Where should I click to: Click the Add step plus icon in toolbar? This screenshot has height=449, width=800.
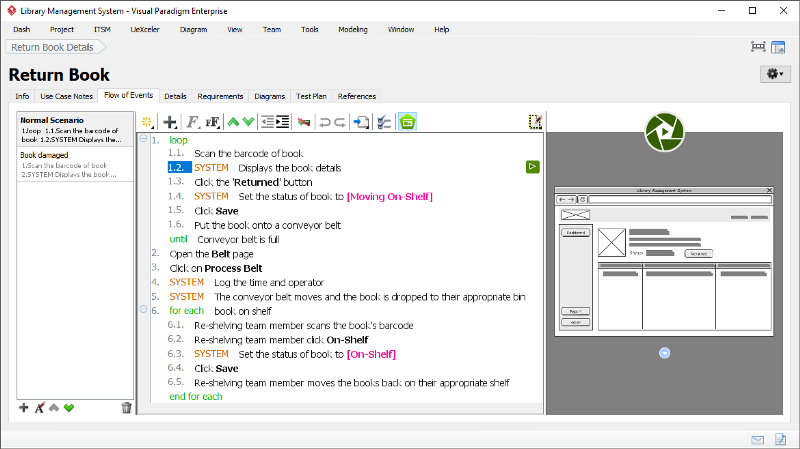170,122
